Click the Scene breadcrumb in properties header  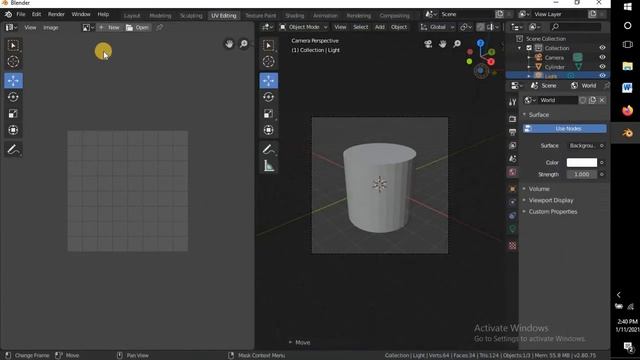pos(544,85)
